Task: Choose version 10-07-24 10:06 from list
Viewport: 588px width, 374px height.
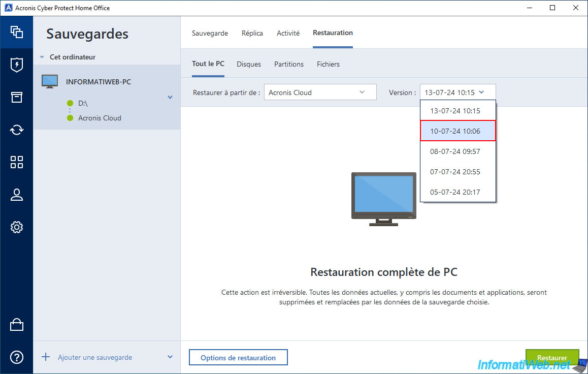Action: click(458, 131)
